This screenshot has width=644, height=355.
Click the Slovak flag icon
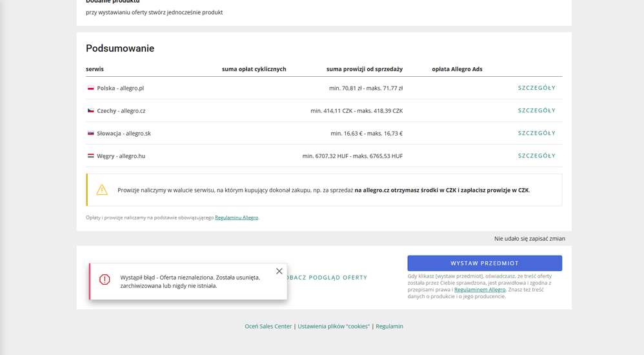coord(91,133)
